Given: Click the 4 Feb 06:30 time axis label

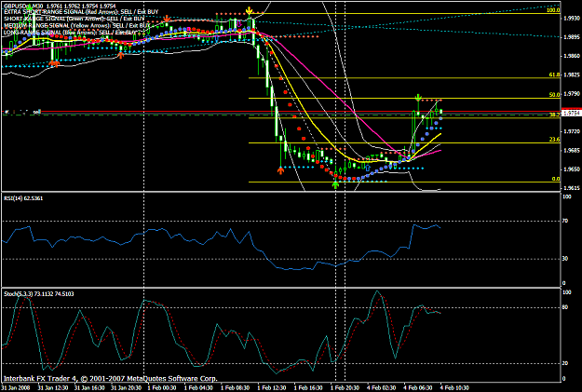Looking at the screenshot, I should 418,388.
